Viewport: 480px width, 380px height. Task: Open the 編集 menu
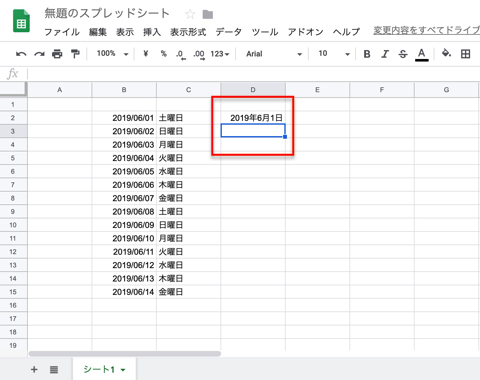pos(98,32)
